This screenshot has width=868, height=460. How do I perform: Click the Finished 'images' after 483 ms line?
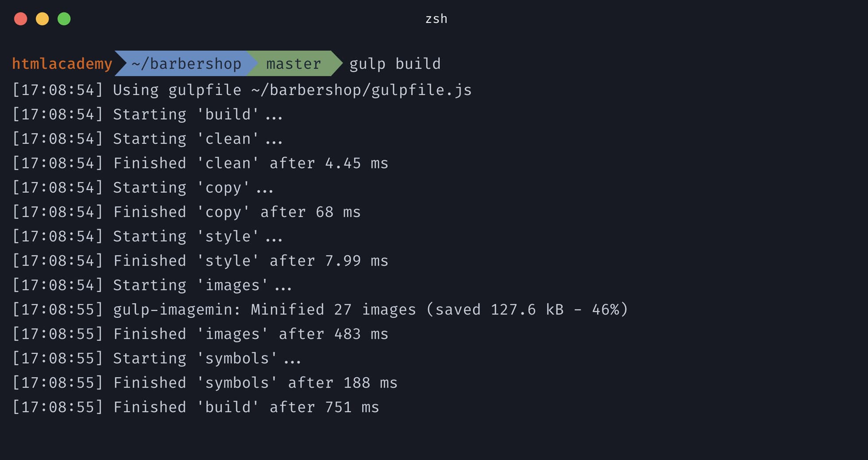[x=200, y=334]
